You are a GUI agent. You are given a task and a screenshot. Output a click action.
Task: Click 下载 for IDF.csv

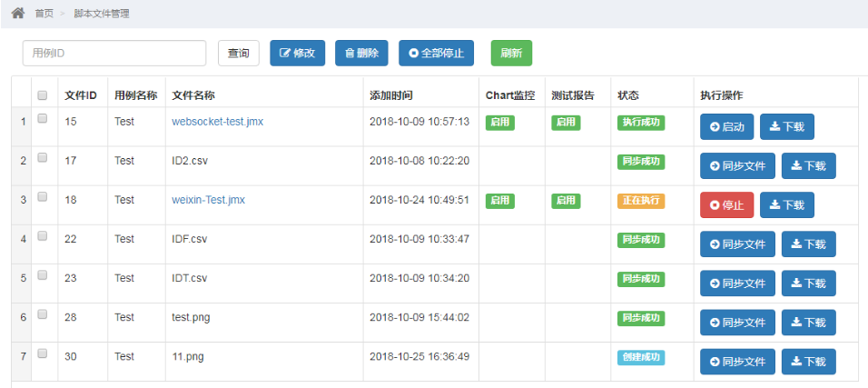click(x=808, y=244)
